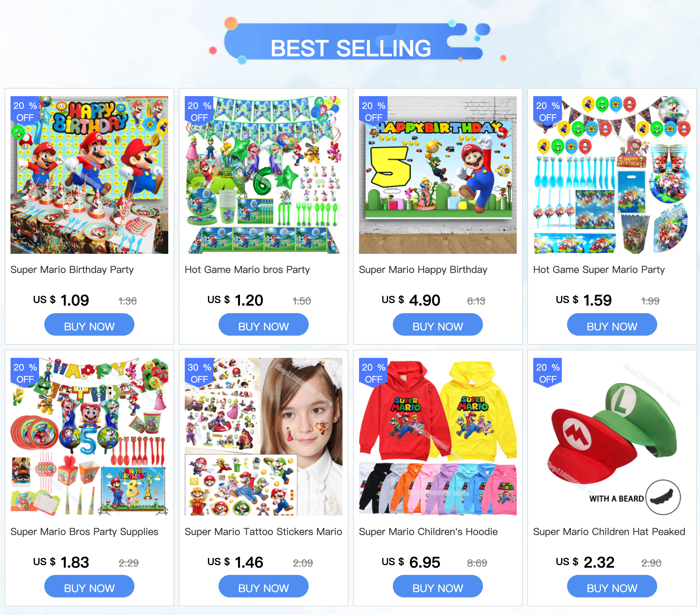Click the BEST SELLING banner heading
Viewport: 700px width, 615px height.
tap(351, 48)
